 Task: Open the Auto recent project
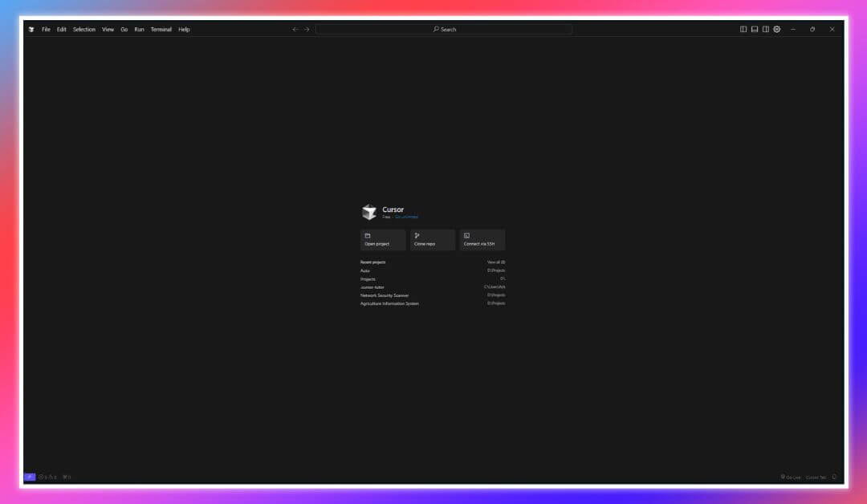click(433, 270)
